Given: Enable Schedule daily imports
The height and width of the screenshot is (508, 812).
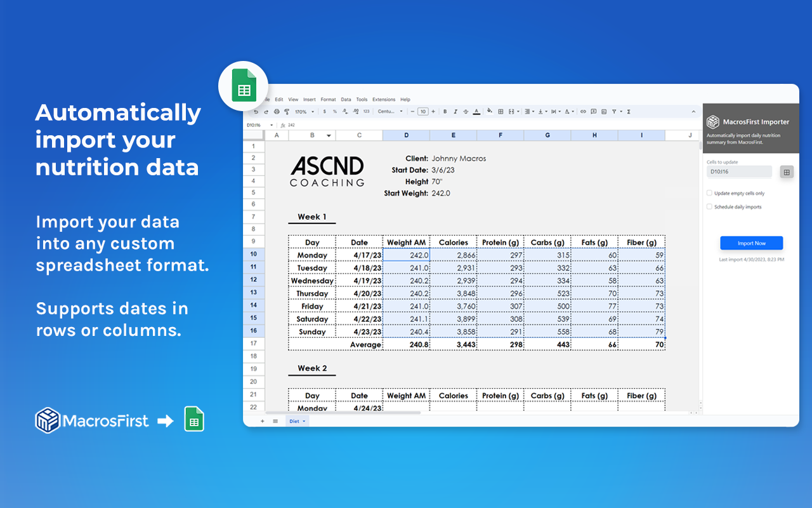Looking at the screenshot, I should [709, 206].
